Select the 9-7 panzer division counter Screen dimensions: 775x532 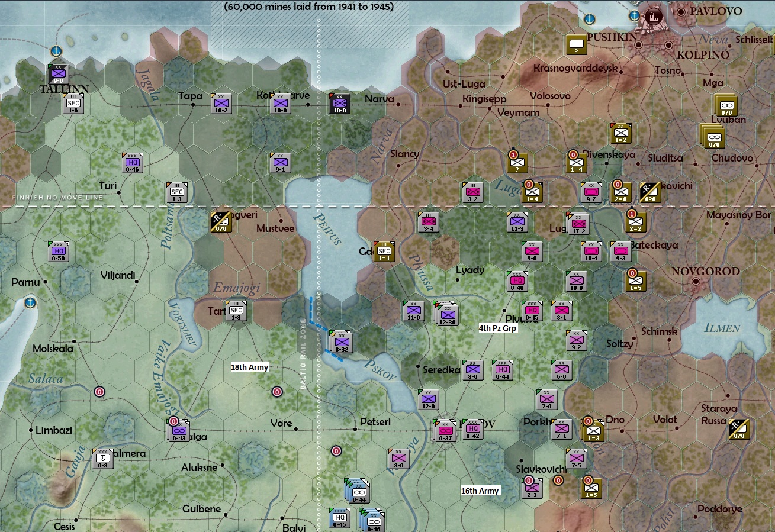pos(591,192)
